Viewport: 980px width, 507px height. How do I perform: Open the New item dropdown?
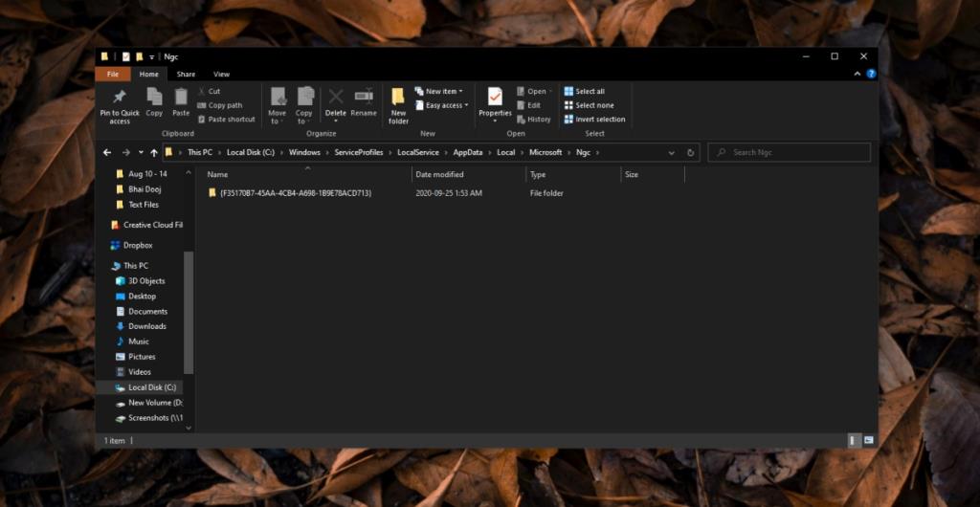point(439,91)
